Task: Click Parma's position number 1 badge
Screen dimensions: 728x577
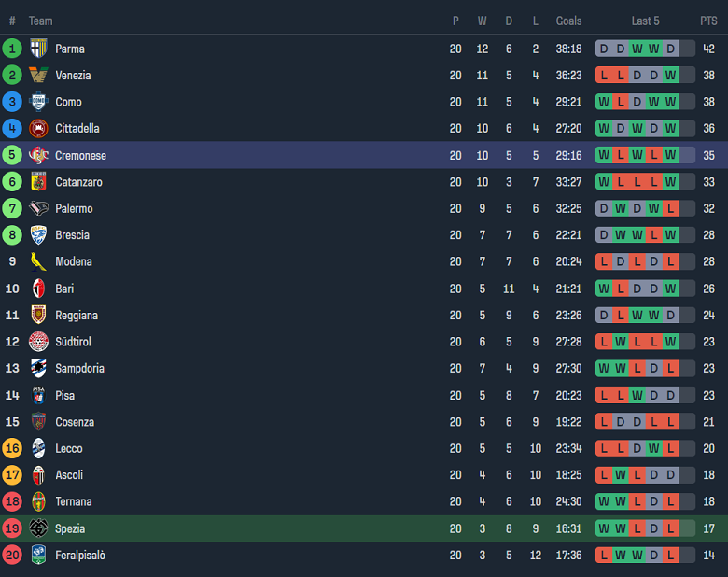Action: [12, 49]
